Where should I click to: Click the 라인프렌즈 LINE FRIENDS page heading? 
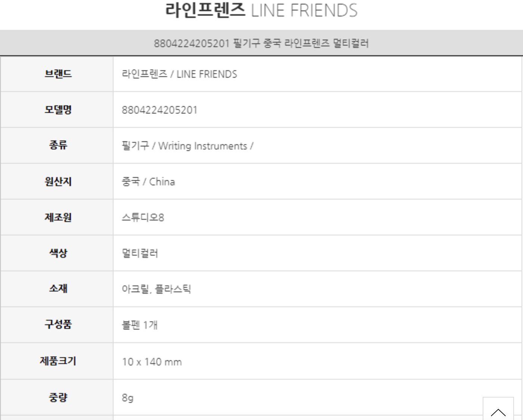click(x=261, y=10)
